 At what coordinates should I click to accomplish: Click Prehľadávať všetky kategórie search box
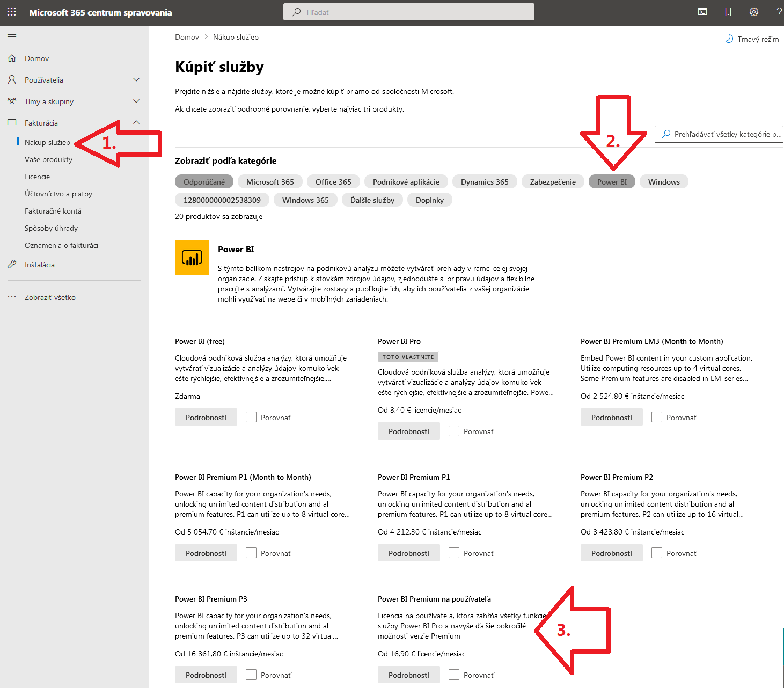tap(719, 134)
